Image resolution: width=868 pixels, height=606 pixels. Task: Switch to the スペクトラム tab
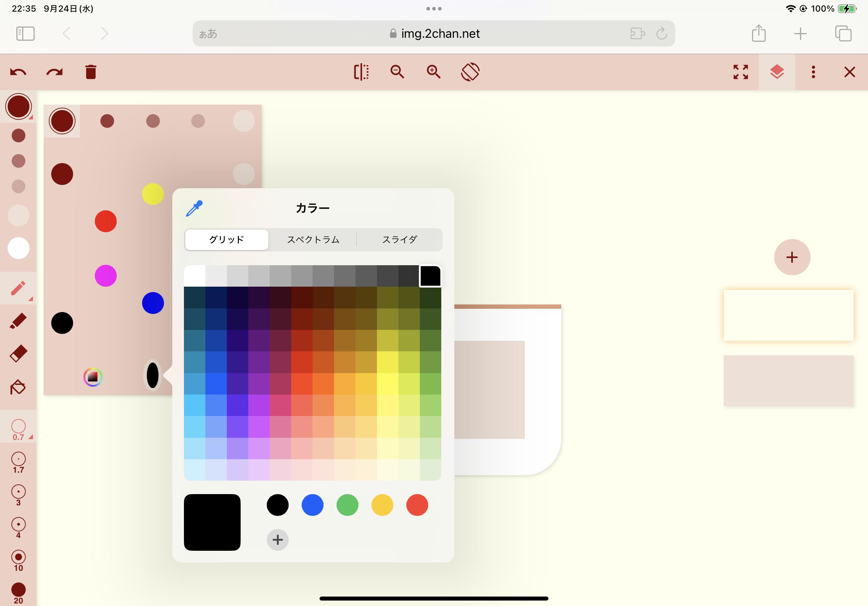pos(313,239)
